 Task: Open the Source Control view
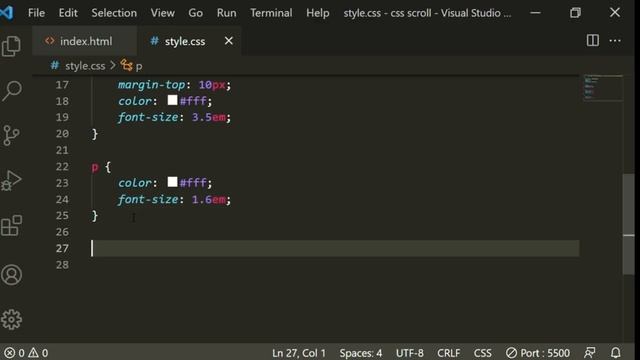11,135
